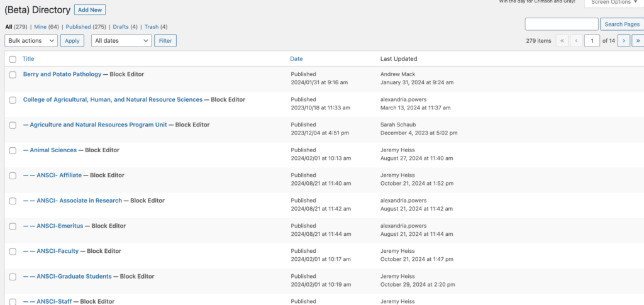
Task: Show Drafts pages
Action: [x=121, y=26]
